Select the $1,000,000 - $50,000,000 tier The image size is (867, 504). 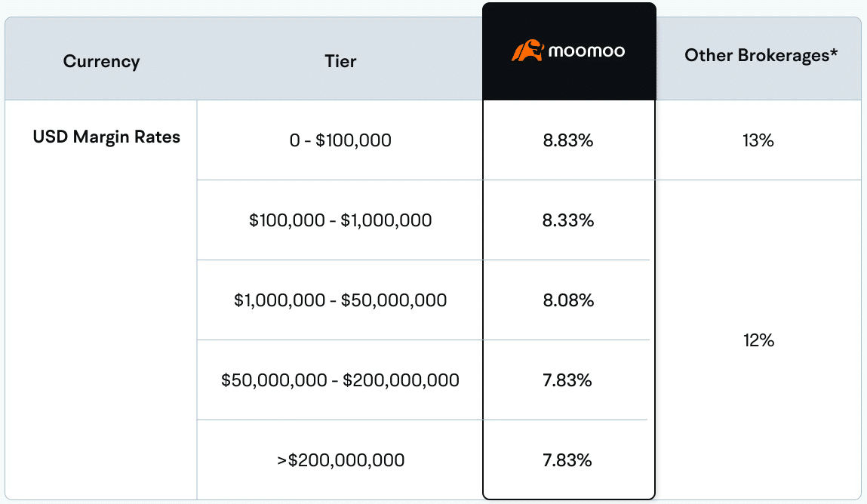(340, 300)
